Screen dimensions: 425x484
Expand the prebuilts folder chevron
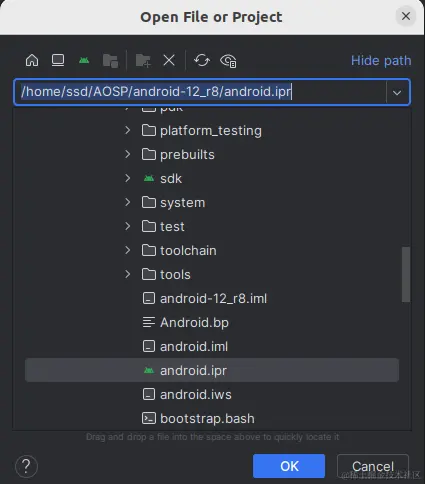click(x=128, y=154)
